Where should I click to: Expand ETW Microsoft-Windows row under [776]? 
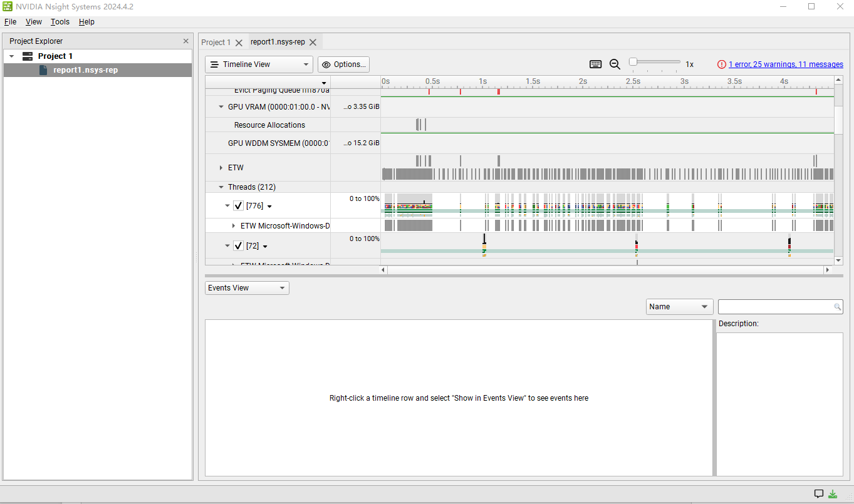coord(234,226)
